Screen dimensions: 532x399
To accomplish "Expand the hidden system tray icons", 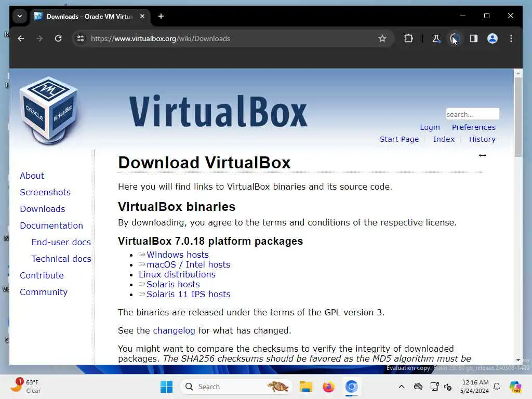I will [x=402, y=387].
